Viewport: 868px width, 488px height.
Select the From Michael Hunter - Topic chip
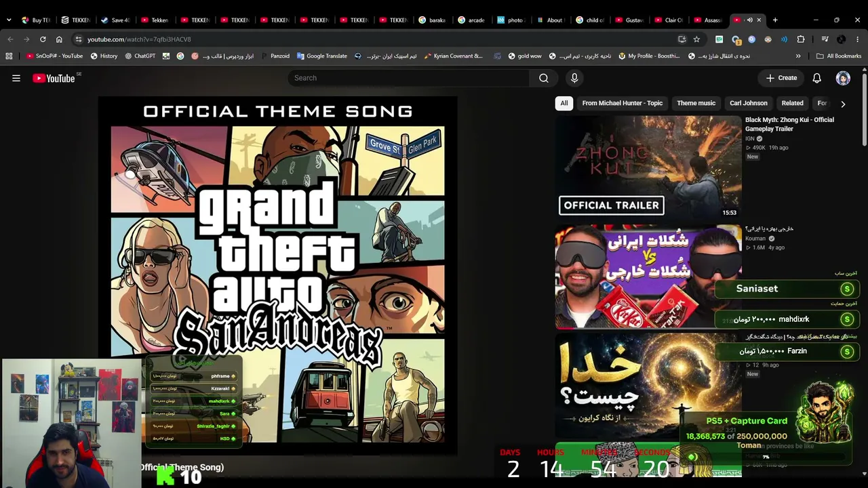click(623, 103)
